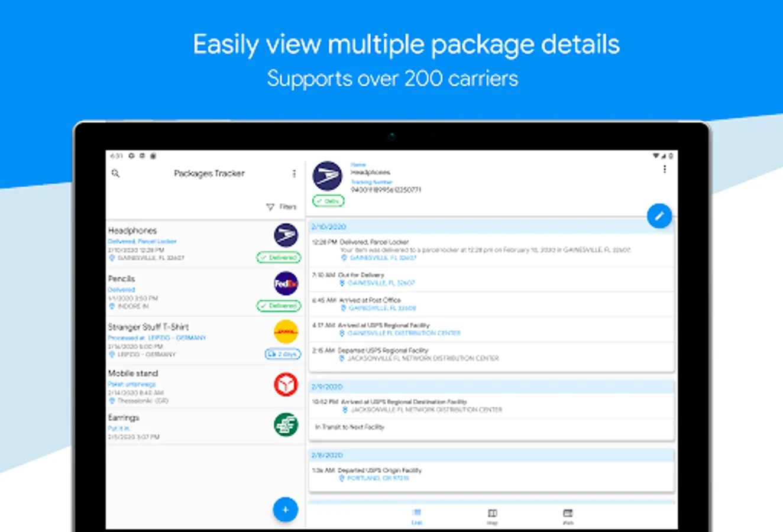This screenshot has height=532, width=783.
Task: Switch to the Map tab
Action: click(x=492, y=517)
